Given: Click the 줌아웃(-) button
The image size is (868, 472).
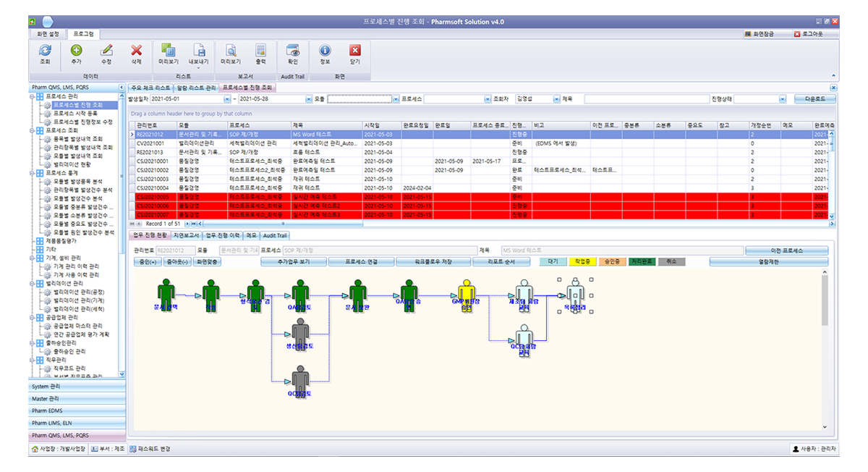Looking at the screenshot, I should tap(176, 261).
